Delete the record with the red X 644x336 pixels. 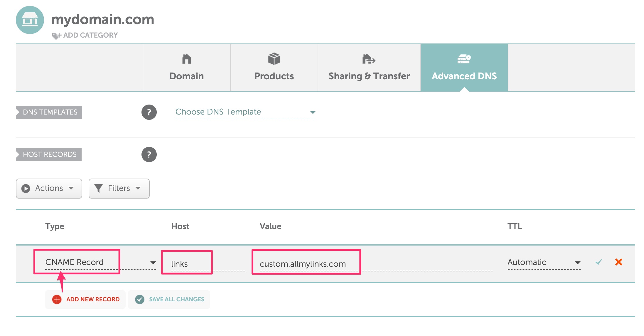coord(619,262)
